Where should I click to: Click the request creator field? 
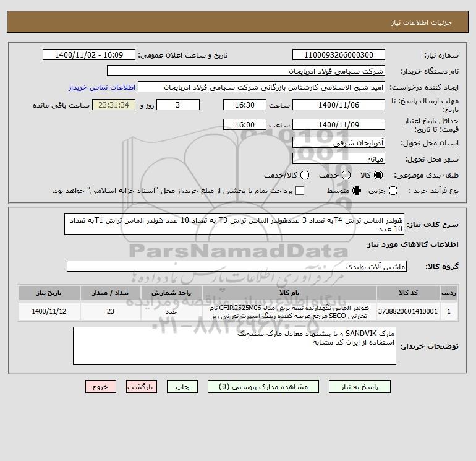pos(261,87)
